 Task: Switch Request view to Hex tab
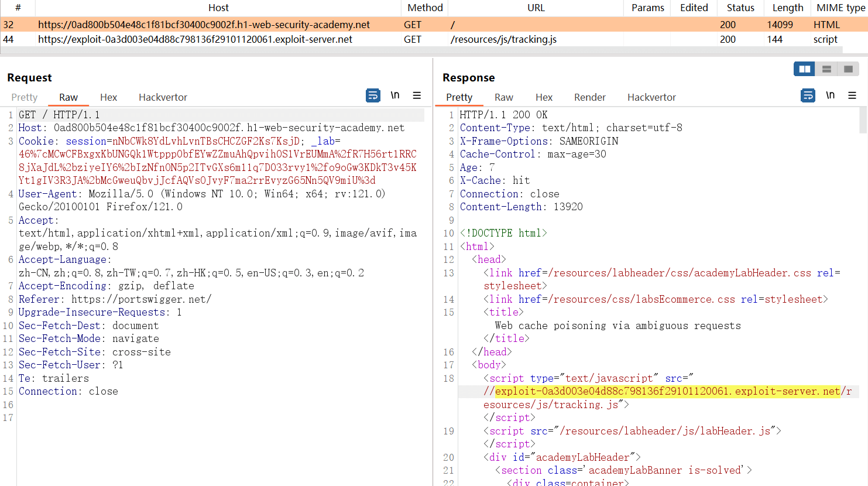(108, 97)
